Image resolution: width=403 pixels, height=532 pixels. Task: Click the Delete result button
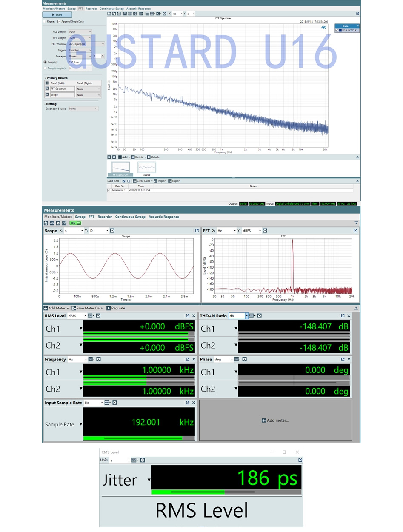tap(137, 157)
